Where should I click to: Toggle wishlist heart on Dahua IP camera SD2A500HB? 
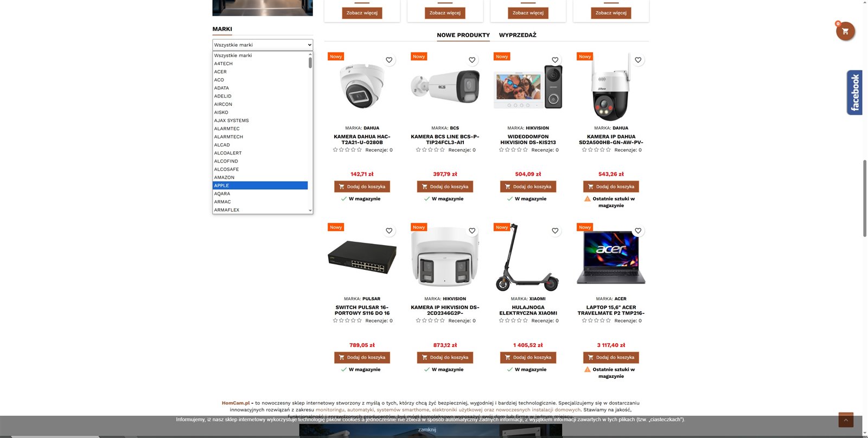click(x=638, y=60)
